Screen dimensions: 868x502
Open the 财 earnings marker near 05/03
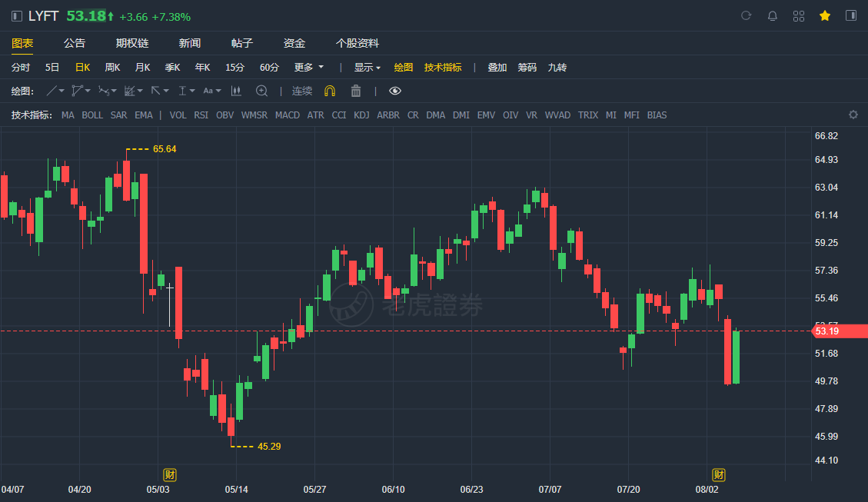(169, 475)
